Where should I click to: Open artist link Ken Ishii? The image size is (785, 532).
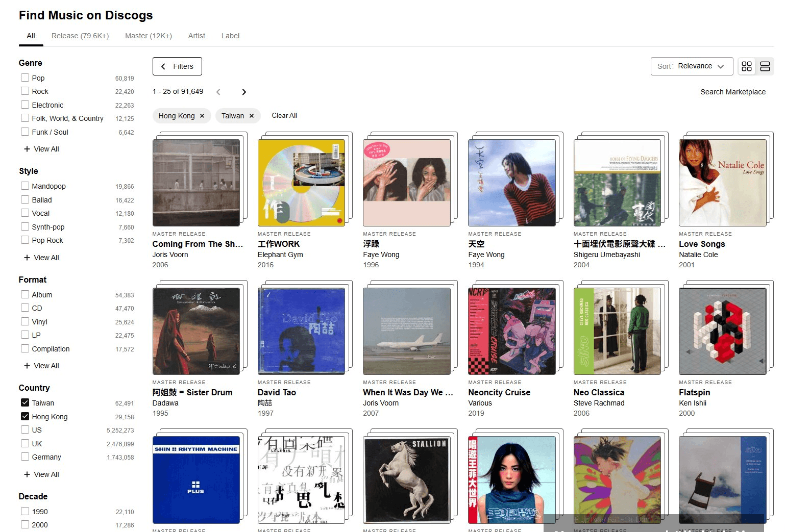tap(693, 403)
